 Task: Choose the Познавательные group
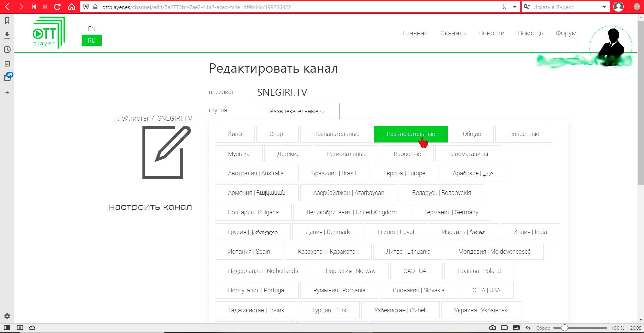(x=336, y=134)
